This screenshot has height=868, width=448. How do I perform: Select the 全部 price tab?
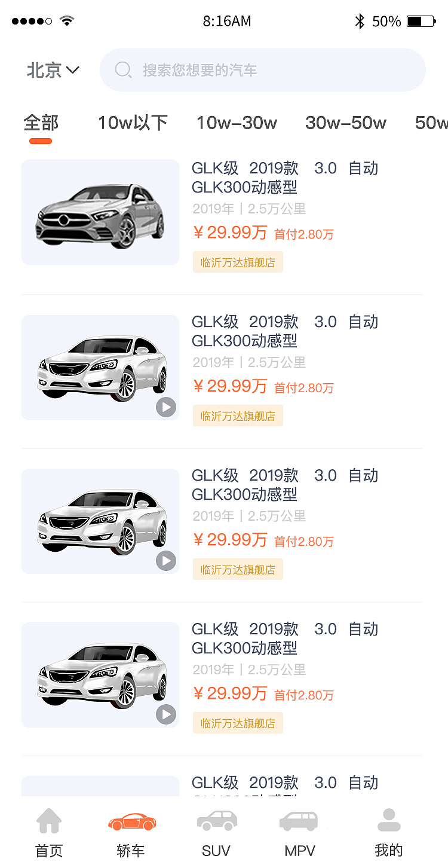pos(41,123)
